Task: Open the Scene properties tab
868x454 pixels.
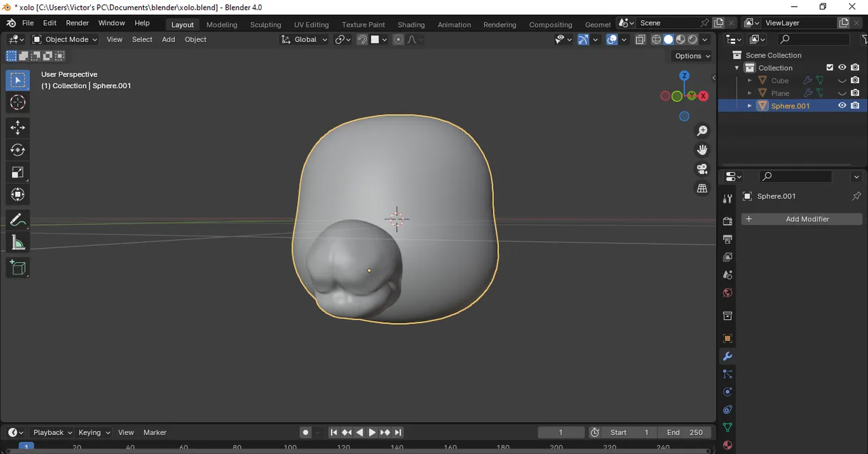Action: pos(728,275)
